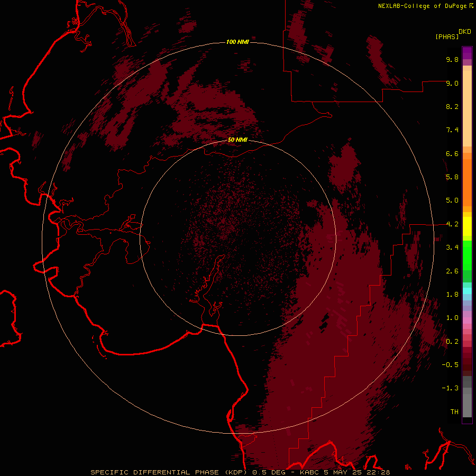Select the 9.0 value on the scale

point(452,83)
